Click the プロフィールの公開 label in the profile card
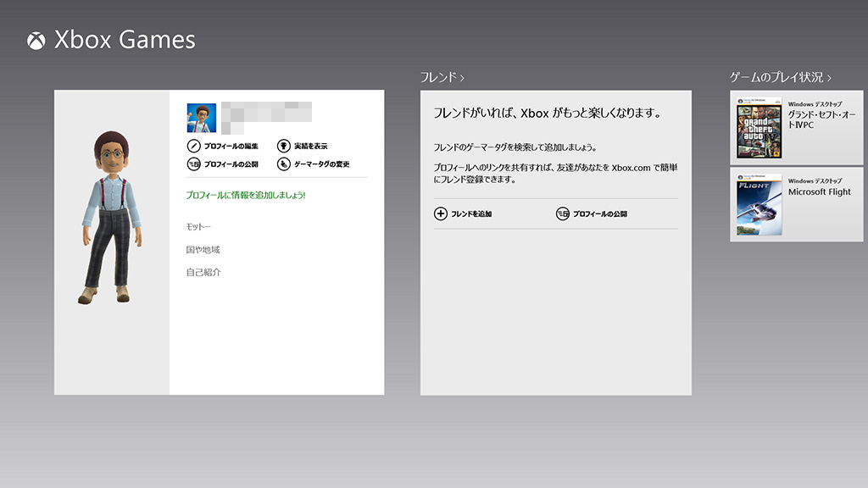The width and height of the screenshot is (868, 488). click(x=231, y=164)
